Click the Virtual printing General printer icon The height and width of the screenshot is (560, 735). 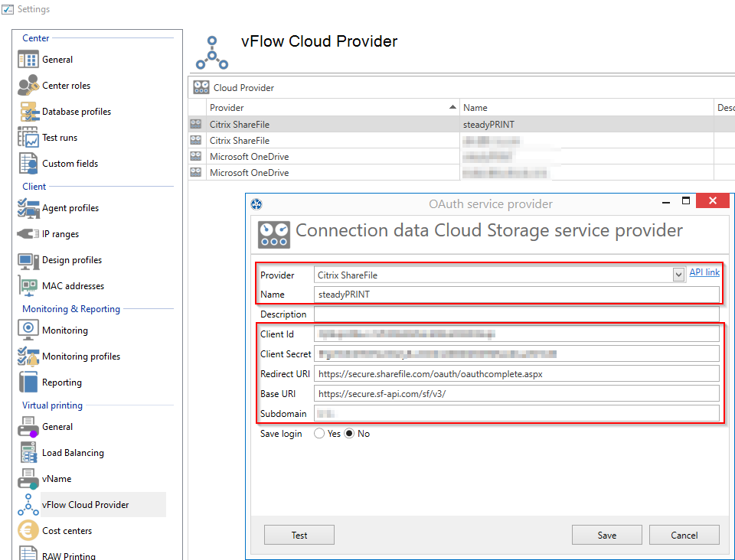pos(28,427)
